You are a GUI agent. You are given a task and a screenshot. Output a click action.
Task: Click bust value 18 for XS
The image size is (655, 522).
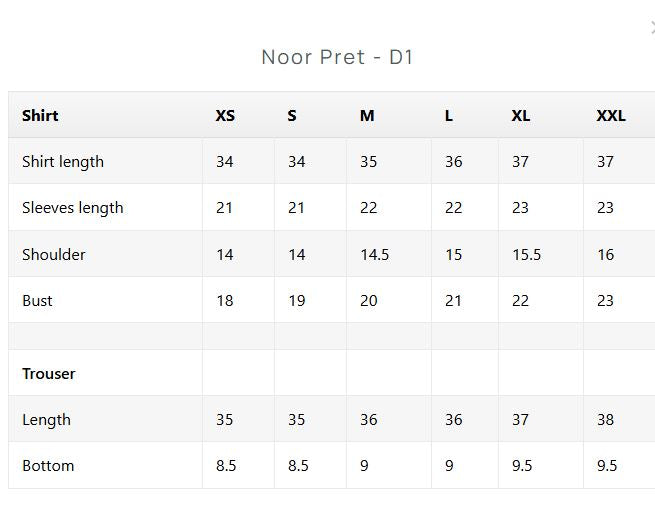(x=225, y=301)
